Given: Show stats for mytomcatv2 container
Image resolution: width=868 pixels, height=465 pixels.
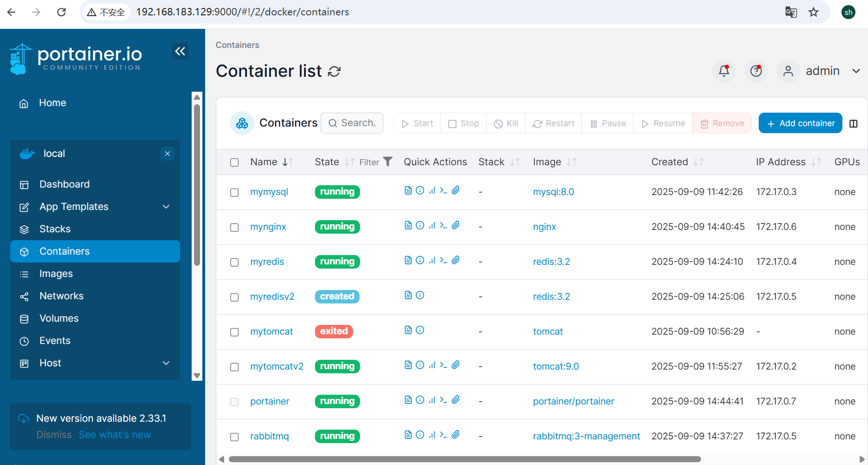Looking at the screenshot, I should 432,364.
